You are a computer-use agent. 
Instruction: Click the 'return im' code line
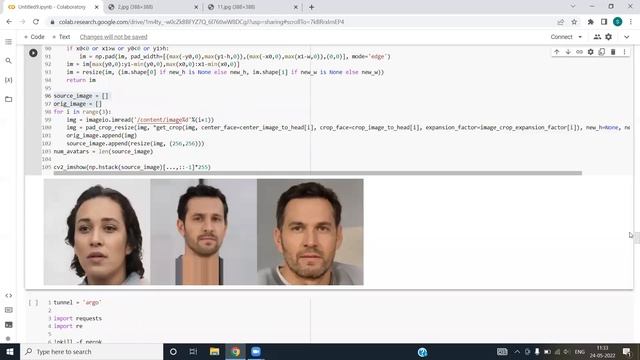81,80
